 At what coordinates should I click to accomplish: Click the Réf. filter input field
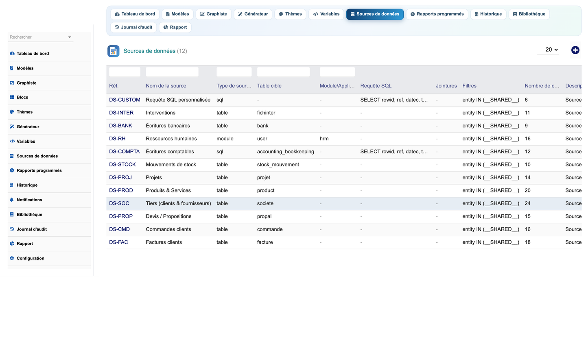[125, 72]
